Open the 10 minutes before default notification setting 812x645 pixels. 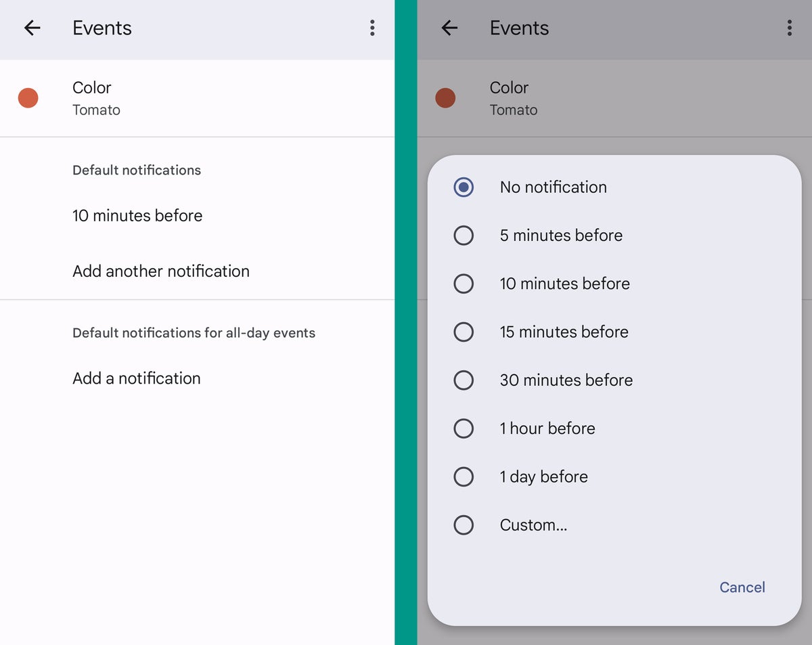click(x=137, y=215)
